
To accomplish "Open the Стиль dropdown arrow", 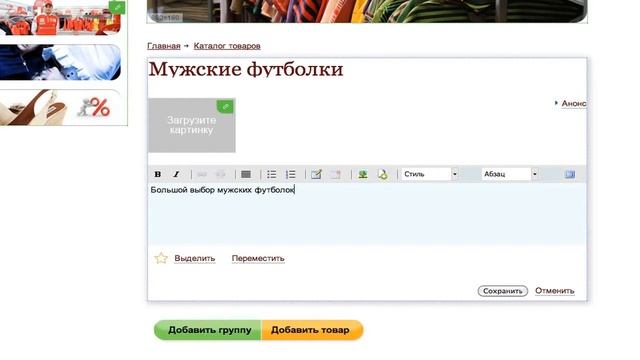I will [x=454, y=174].
